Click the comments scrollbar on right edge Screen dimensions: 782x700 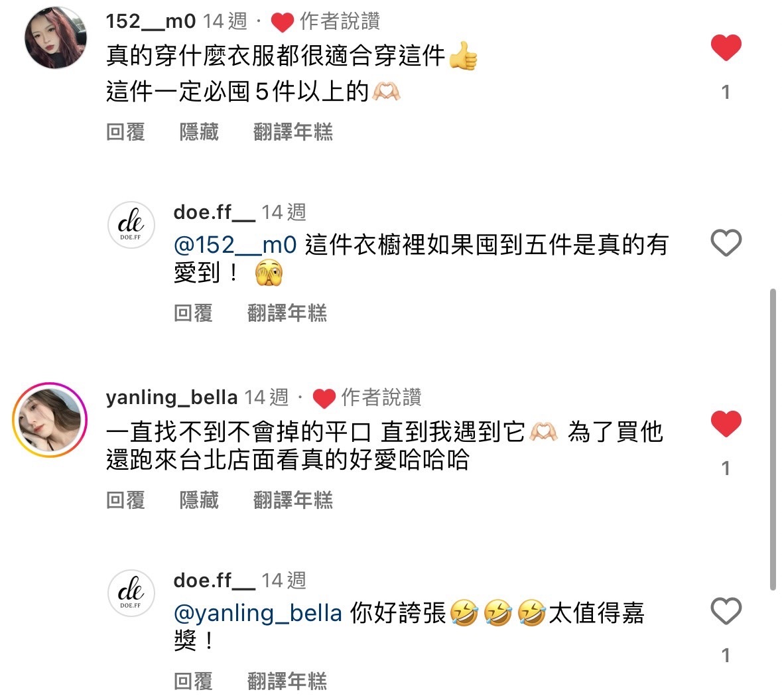click(773, 439)
